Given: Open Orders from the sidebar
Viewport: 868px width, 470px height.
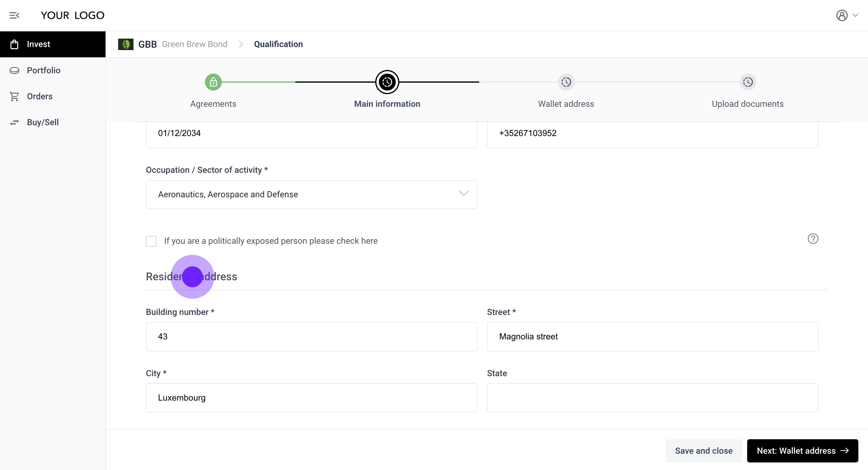Looking at the screenshot, I should (40, 96).
